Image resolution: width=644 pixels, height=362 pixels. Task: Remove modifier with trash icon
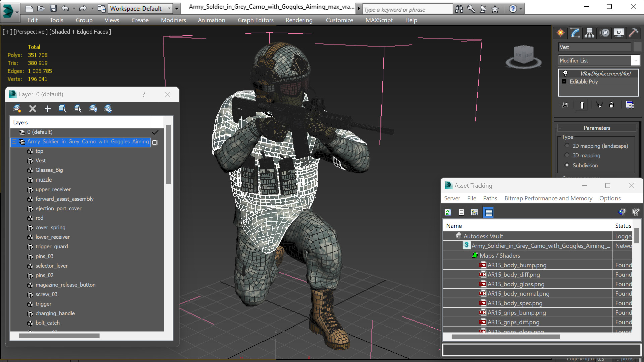click(x=612, y=105)
